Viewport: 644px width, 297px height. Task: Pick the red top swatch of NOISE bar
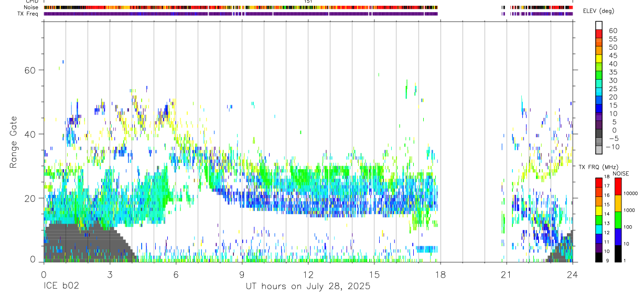tap(618, 186)
